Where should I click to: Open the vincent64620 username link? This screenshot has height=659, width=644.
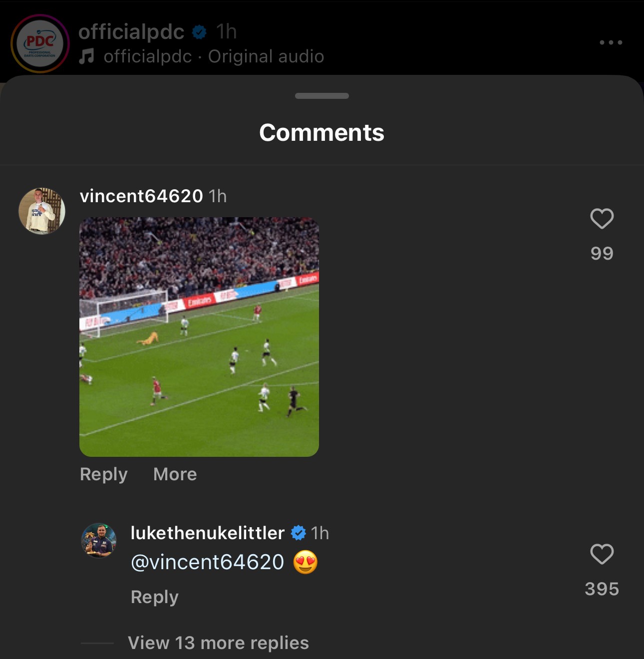pos(141,196)
